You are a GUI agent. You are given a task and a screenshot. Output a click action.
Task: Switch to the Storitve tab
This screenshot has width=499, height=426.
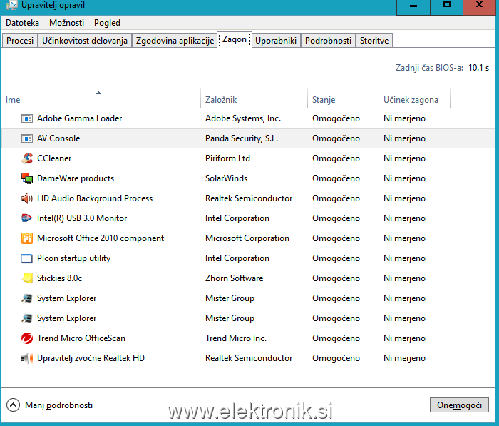point(374,41)
